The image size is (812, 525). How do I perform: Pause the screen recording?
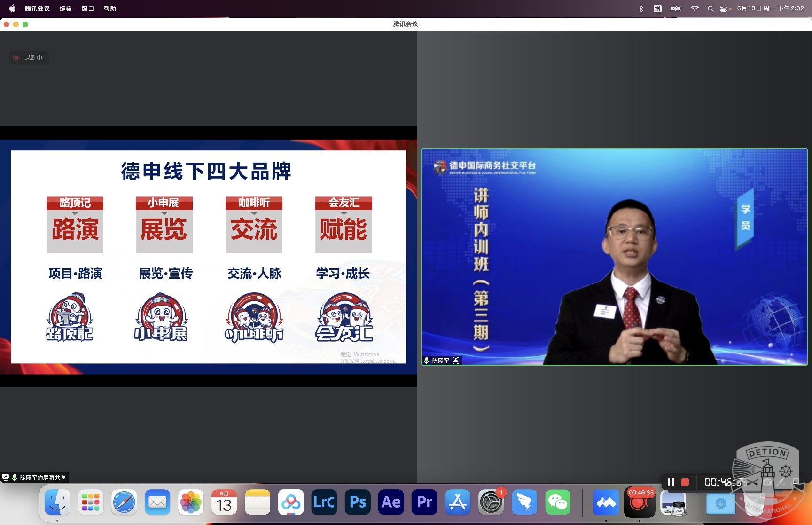click(x=671, y=482)
